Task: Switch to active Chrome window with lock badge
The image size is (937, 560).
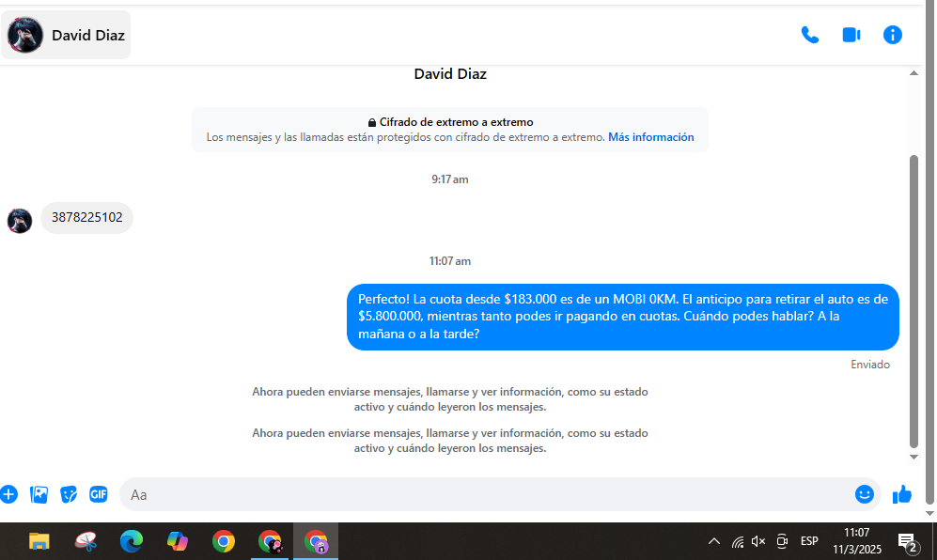Action: point(316,541)
